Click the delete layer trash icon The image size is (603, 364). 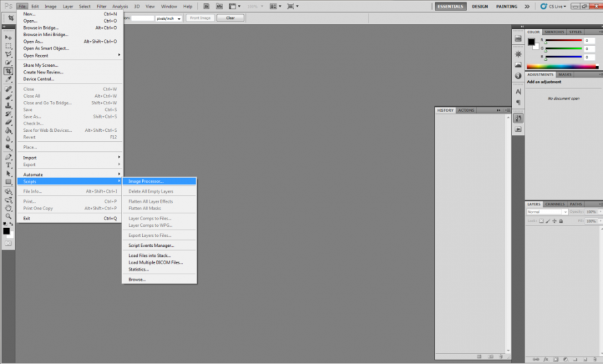(x=595, y=359)
